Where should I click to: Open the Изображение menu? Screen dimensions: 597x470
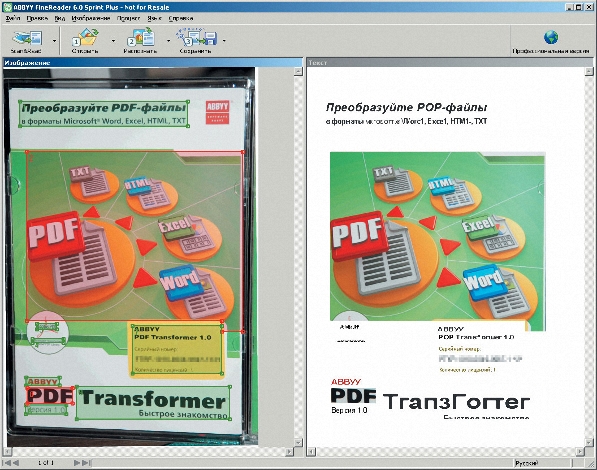[91, 18]
